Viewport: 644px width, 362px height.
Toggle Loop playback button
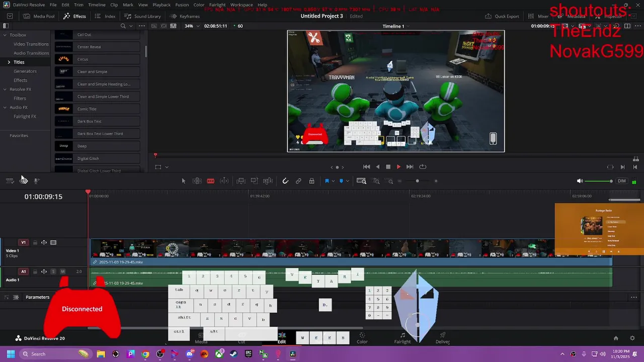click(x=423, y=167)
